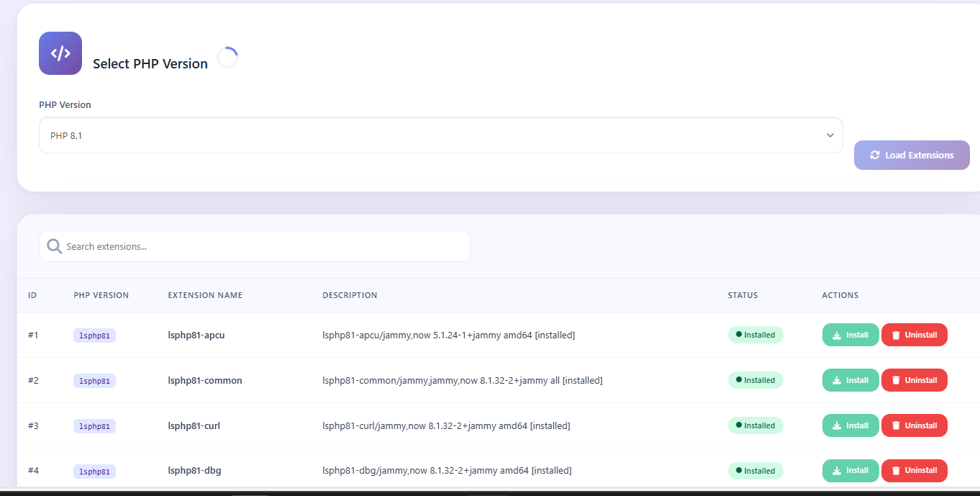This screenshot has height=496, width=980.
Task: Click refresh icon on Load Extensions button
Action: point(875,155)
